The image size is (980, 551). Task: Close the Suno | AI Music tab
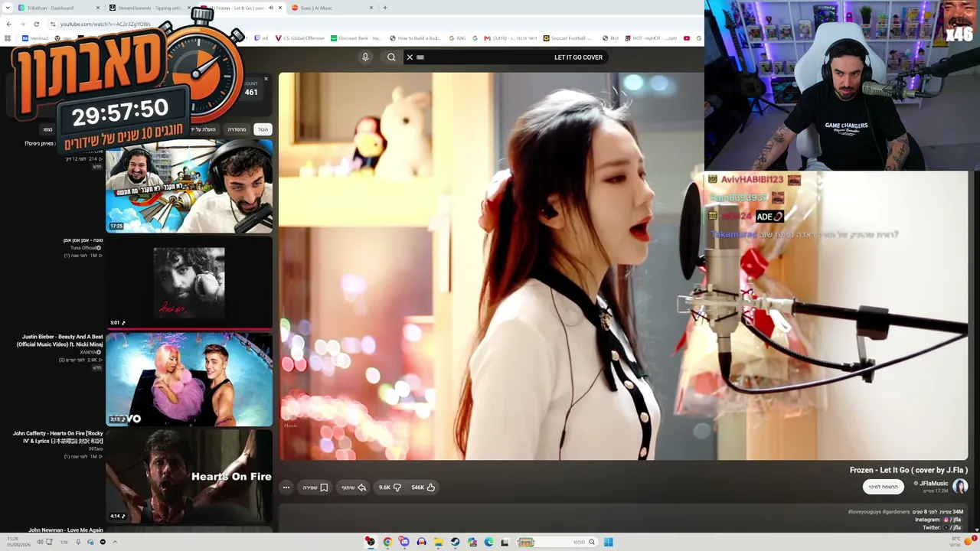(371, 8)
